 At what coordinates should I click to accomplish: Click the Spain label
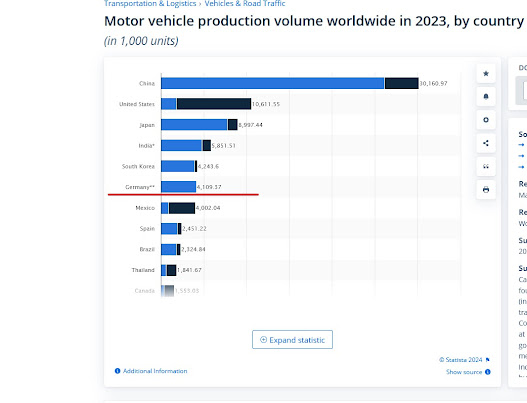(x=147, y=229)
